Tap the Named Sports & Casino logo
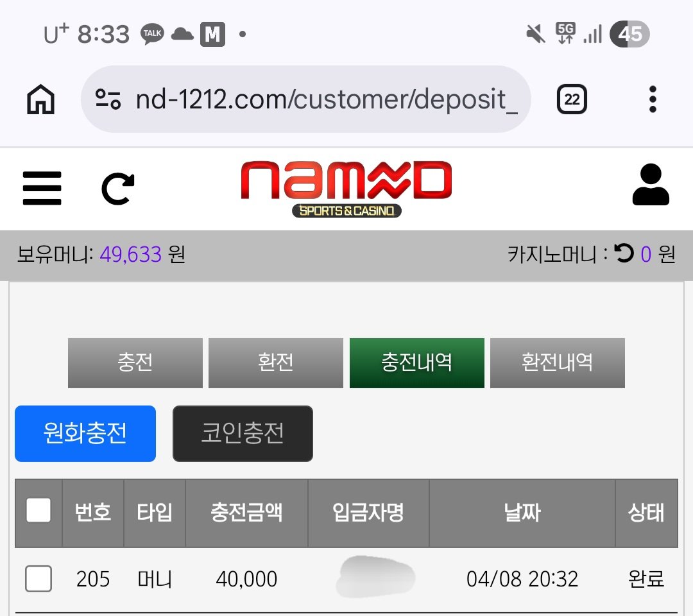 [346, 189]
